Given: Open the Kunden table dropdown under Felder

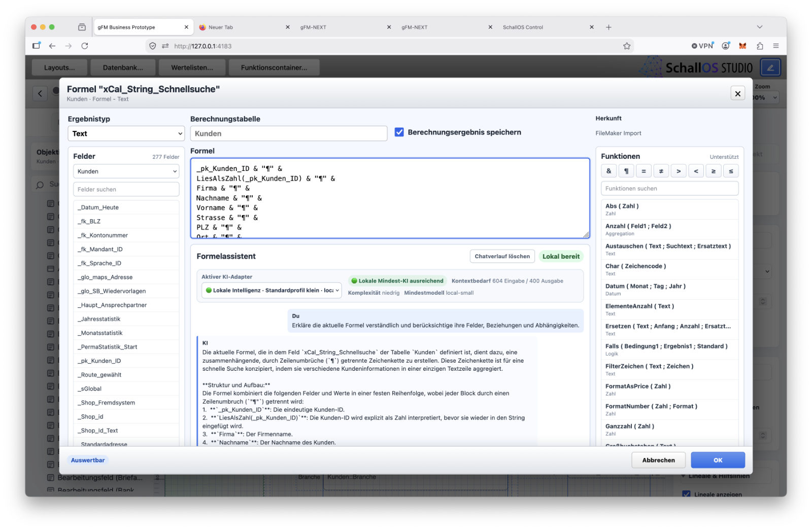Looking at the screenshot, I should click(126, 171).
